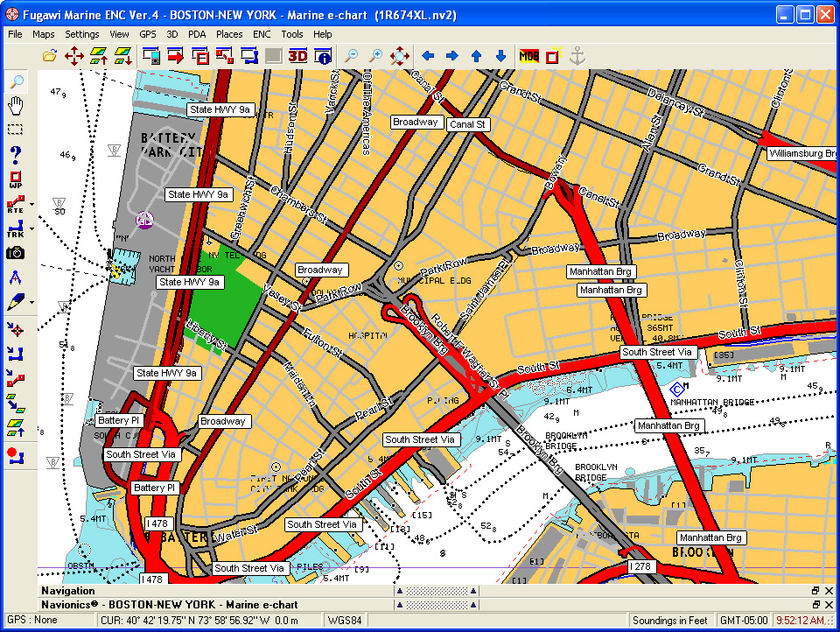This screenshot has height=632, width=840.
Task: Open the Tools menu
Action: (x=292, y=34)
